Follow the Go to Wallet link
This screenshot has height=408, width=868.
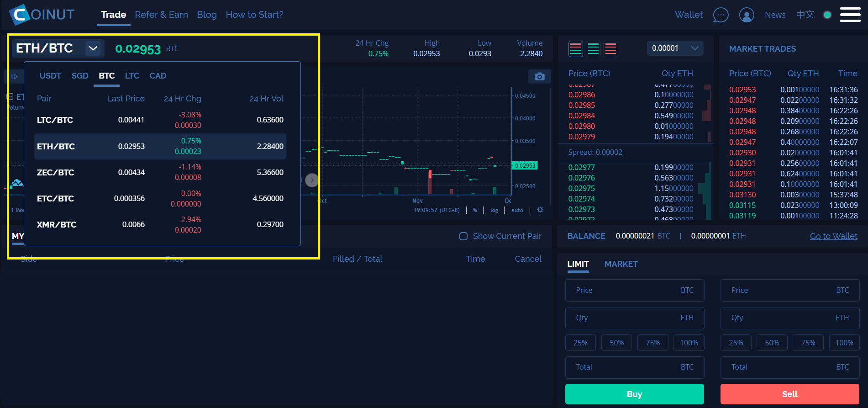coord(833,236)
